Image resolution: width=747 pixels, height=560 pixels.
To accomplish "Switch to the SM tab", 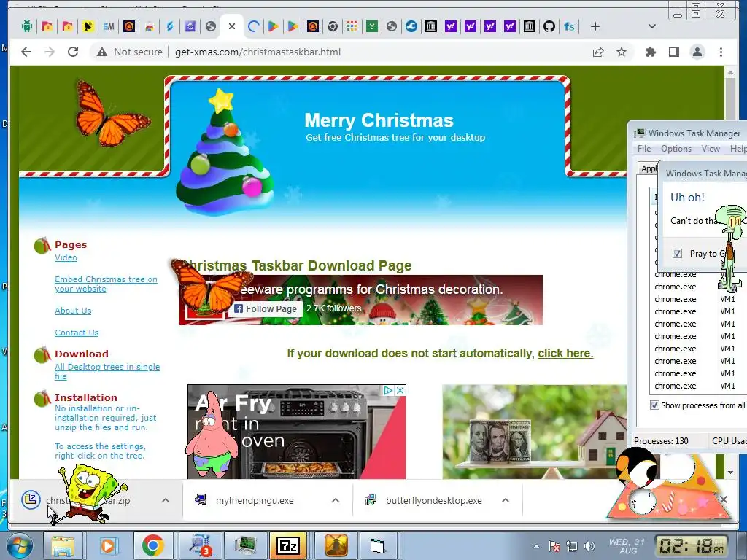I will (108, 26).
